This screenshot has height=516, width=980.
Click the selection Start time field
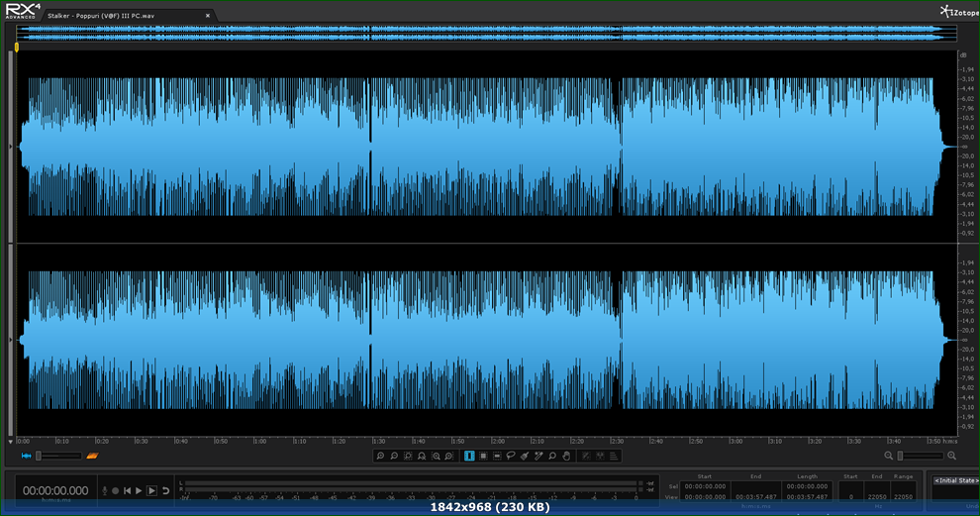705,486
